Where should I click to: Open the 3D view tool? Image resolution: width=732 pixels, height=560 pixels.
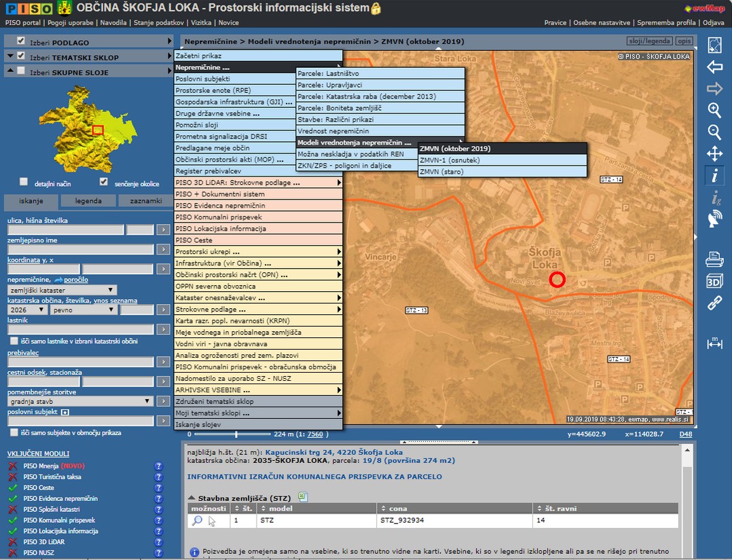(x=714, y=281)
